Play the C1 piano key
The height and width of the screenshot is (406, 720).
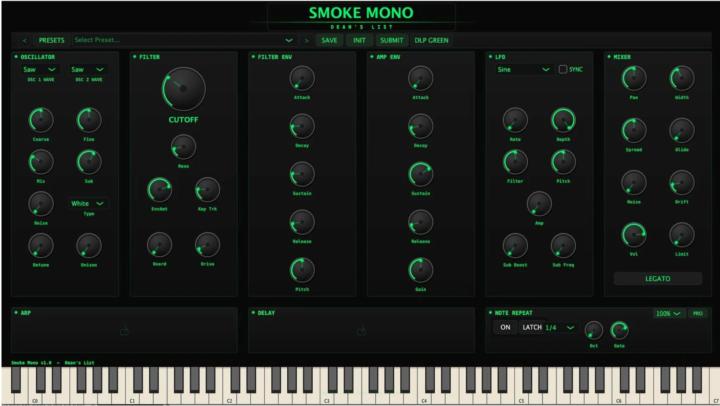[132, 397]
